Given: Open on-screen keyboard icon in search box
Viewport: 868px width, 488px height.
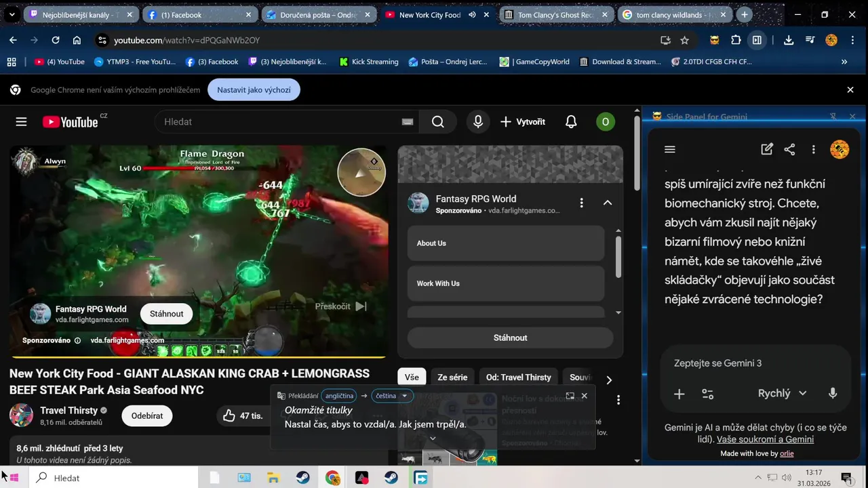Looking at the screenshot, I should coord(407,122).
